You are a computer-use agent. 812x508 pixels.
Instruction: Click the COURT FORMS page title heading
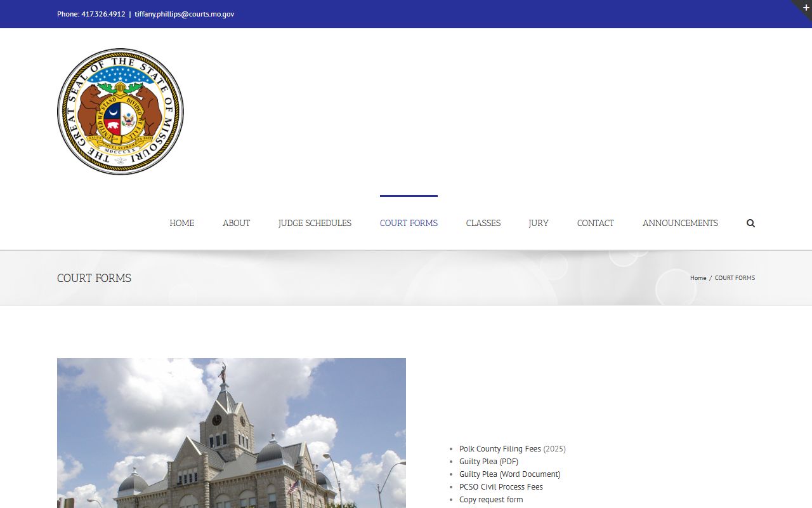(x=94, y=278)
